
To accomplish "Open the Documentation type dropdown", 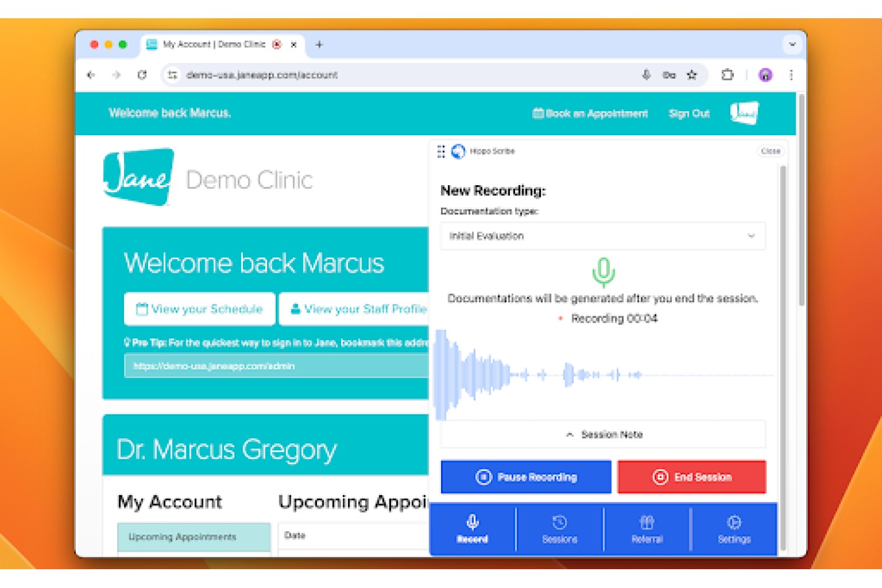I will click(603, 236).
